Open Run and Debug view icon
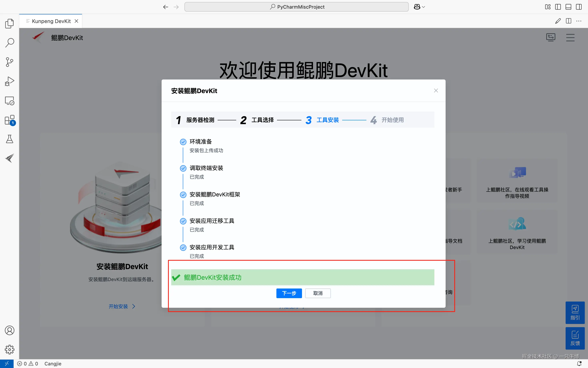The width and height of the screenshot is (588, 368). (x=9, y=81)
